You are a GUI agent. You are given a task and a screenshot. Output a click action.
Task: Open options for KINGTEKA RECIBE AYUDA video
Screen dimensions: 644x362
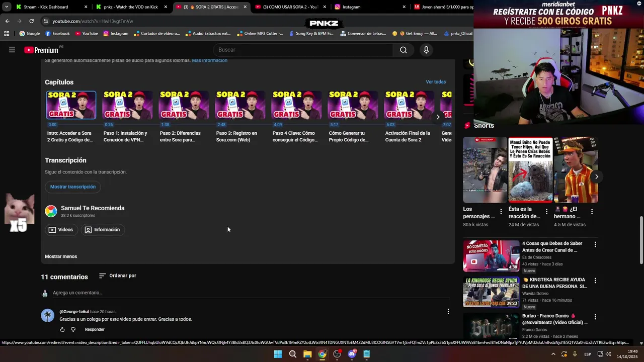(x=595, y=281)
